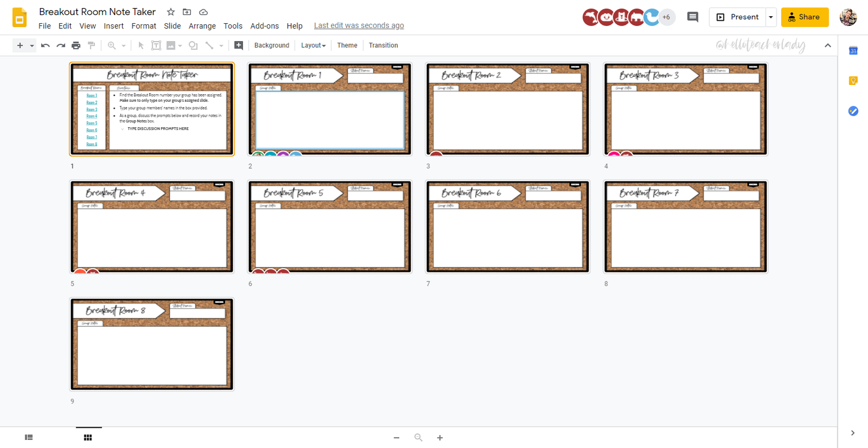Select the Text box tool
Viewport: 868px width, 448px height.
tap(156, 45)
